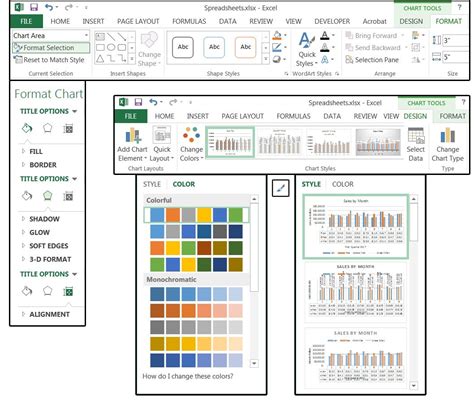The width and height of the screenshot is (474, 400).
Task: Select the highlighted first Chart Styles thumbnail
Action: coord(230,142)
